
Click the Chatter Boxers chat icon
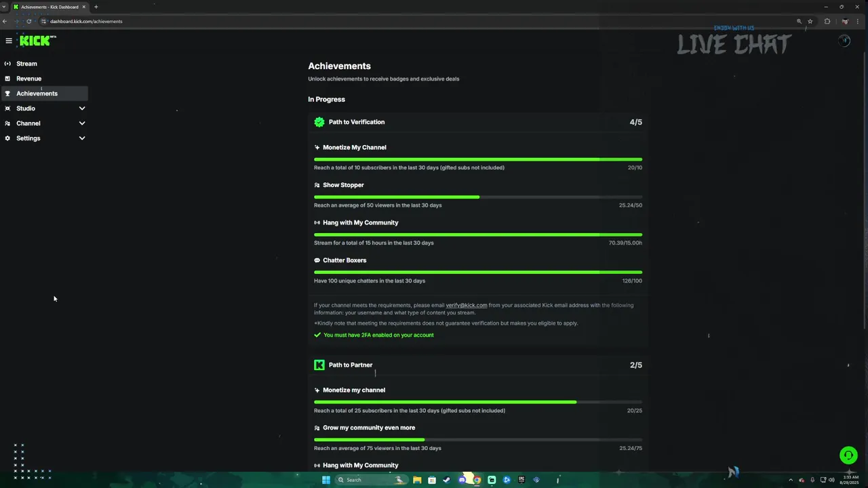[x=317, y=260]
